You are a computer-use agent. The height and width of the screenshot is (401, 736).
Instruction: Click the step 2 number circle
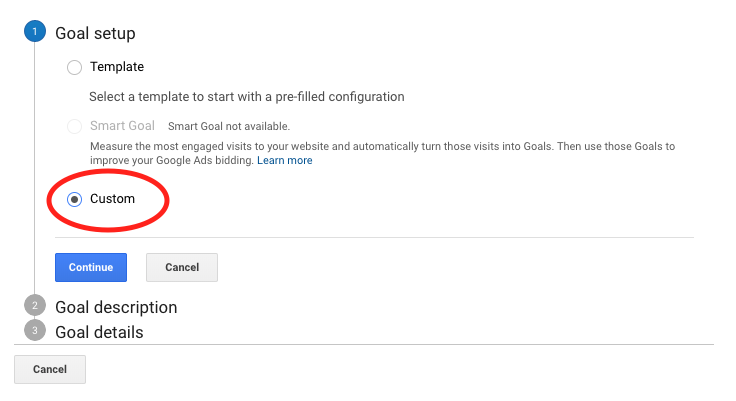(35, 306)
